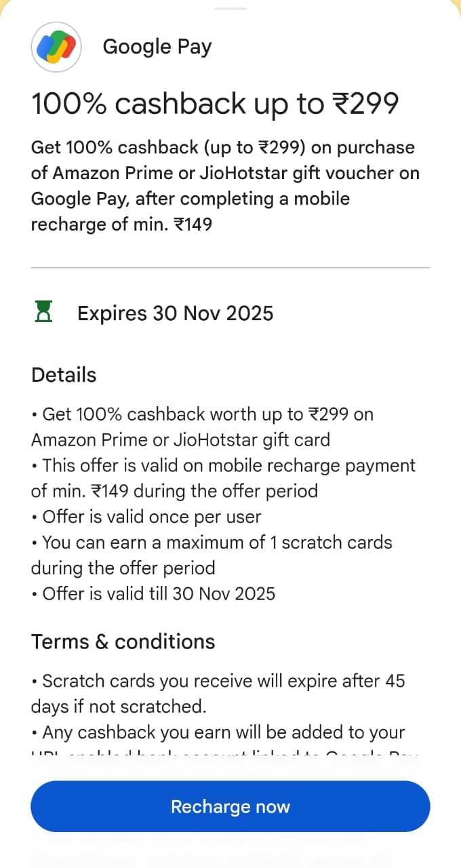Tap the Details section heading
Screen dimensions: 461x868
tap(64, 375)
